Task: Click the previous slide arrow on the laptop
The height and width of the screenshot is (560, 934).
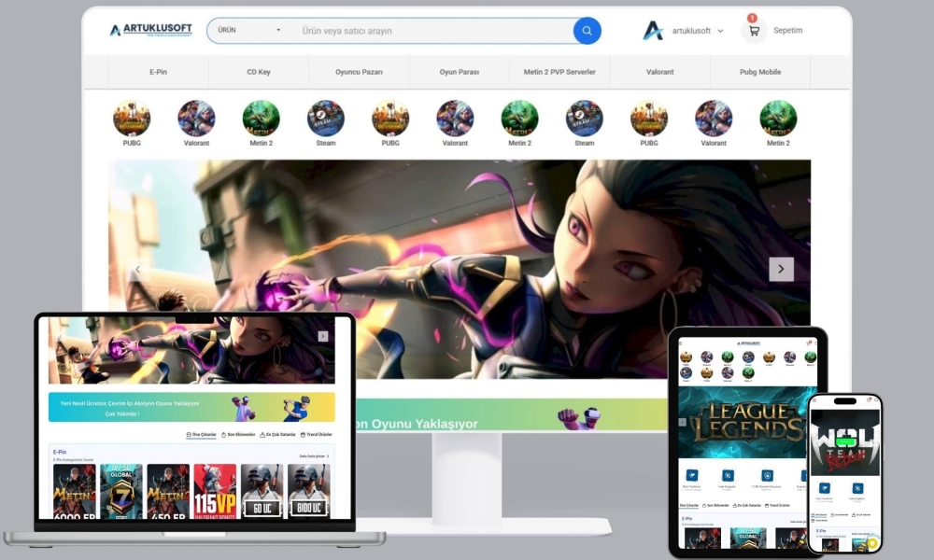Action: (x=59, y=337)
